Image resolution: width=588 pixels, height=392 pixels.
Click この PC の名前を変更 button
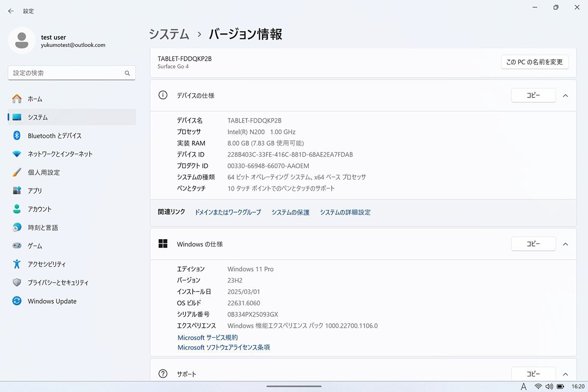coord(535,62)
